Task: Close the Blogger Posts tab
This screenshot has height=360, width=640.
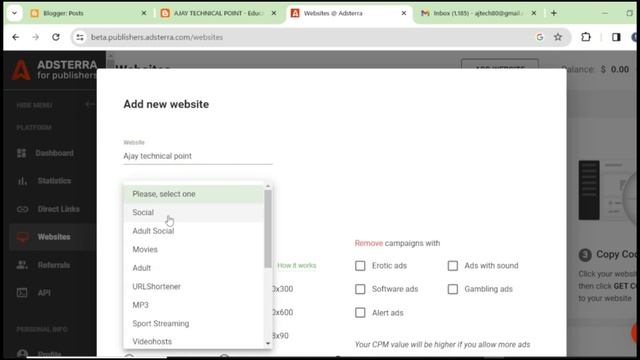Action: 144,13
